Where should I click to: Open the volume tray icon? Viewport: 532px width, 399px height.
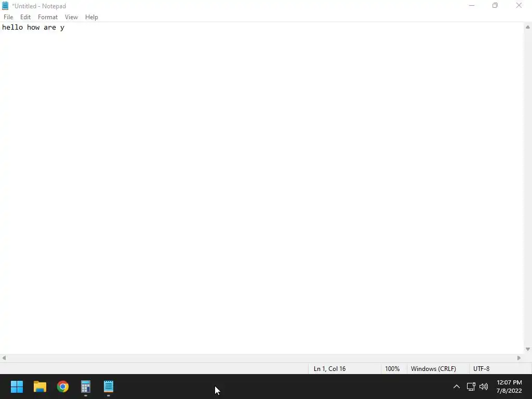coord(484,387)
